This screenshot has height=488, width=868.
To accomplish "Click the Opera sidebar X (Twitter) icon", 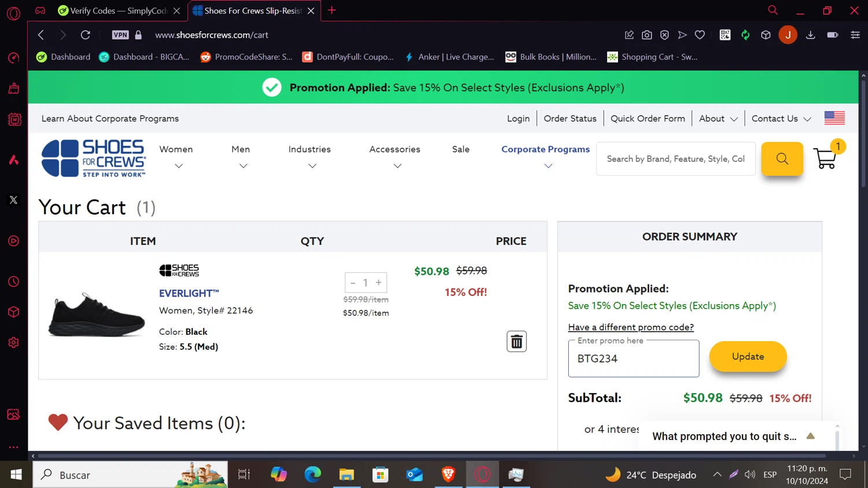I will 14,200.
